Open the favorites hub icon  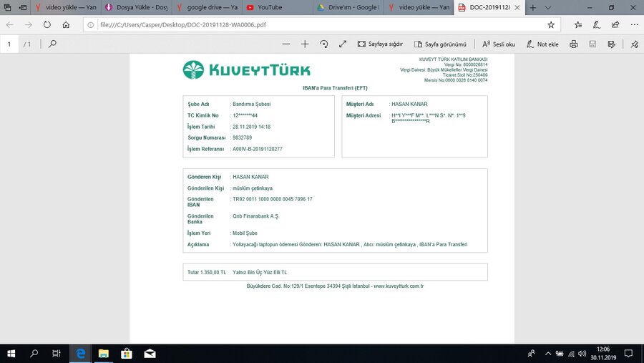[578, 24]
